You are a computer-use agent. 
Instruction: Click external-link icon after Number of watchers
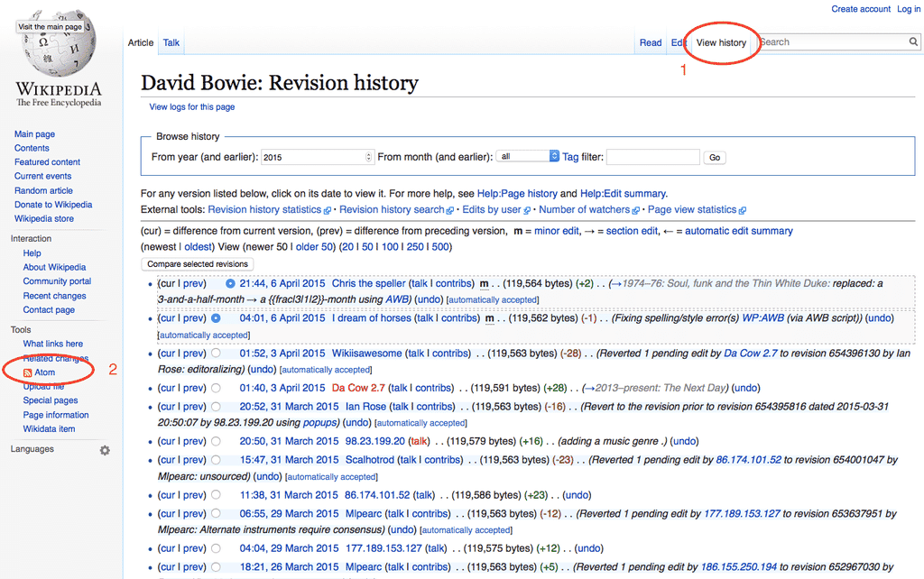point(635,210)
